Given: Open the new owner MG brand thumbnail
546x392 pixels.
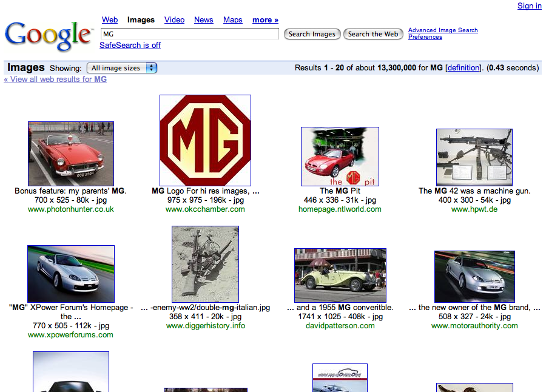Looking at the screenshot, I should pos(474,277).
